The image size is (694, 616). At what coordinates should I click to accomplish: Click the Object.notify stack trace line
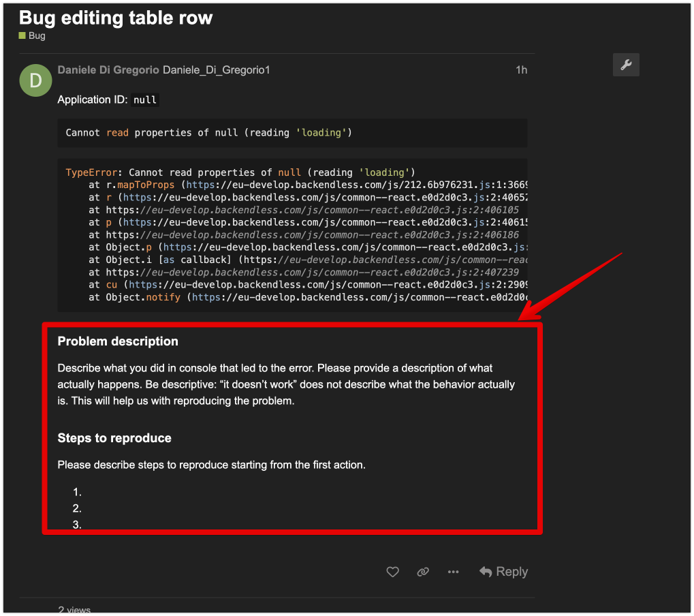click(308, 297)
